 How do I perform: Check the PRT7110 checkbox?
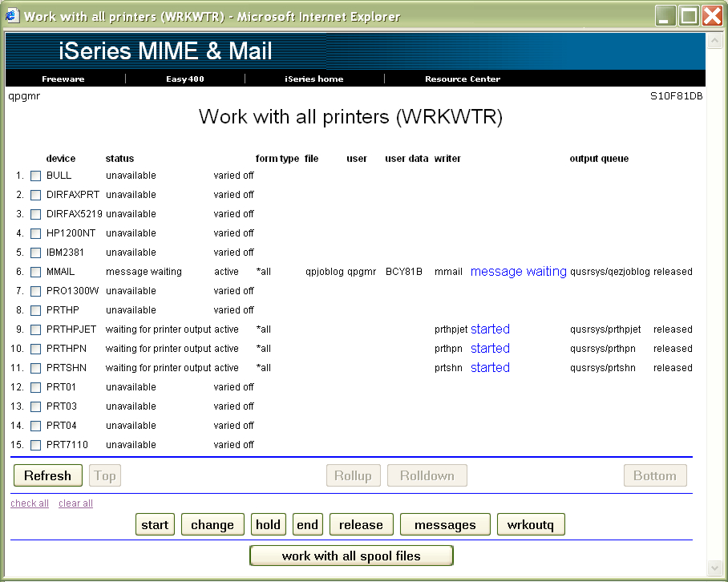(36, 446)
